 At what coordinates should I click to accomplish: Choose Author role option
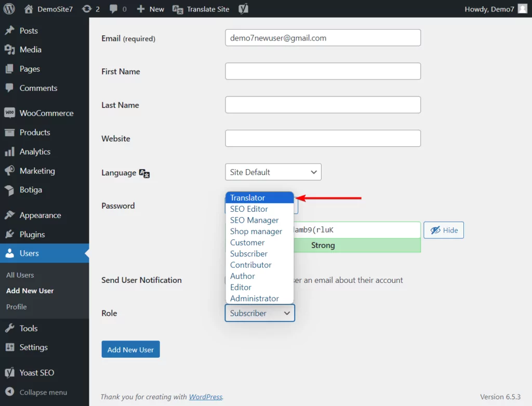(260, 276)
